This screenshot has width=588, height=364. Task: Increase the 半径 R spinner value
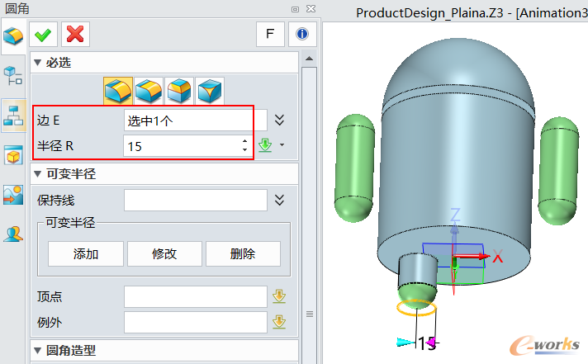tap(245, 141)
